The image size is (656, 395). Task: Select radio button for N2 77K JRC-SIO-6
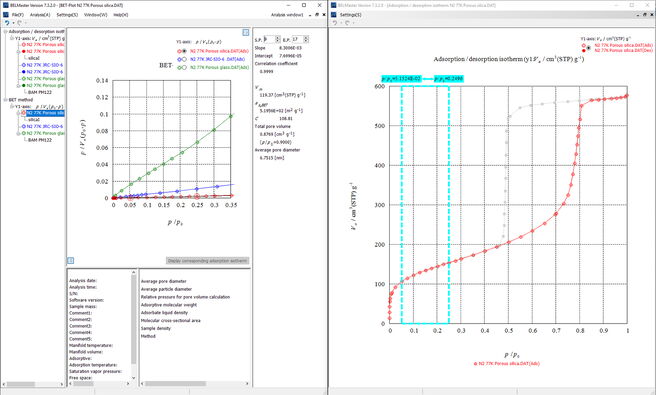click(x=184, y=59)
